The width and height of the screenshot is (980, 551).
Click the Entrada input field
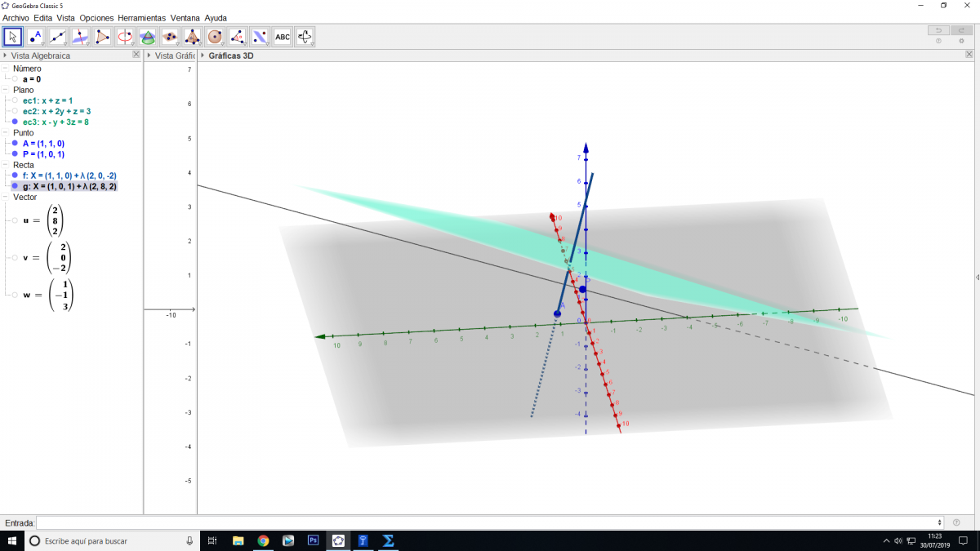click(488, 522)
